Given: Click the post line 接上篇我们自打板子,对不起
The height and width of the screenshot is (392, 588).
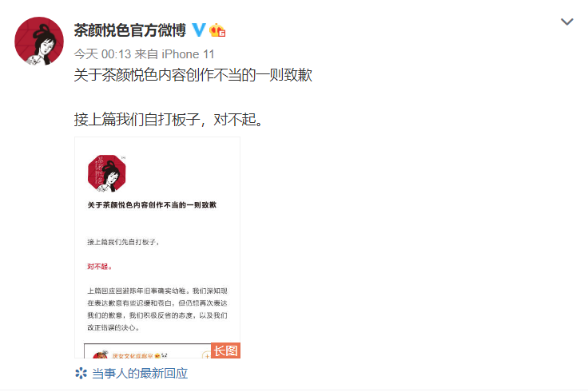Looking at the screenshot, I should [170, 120].
